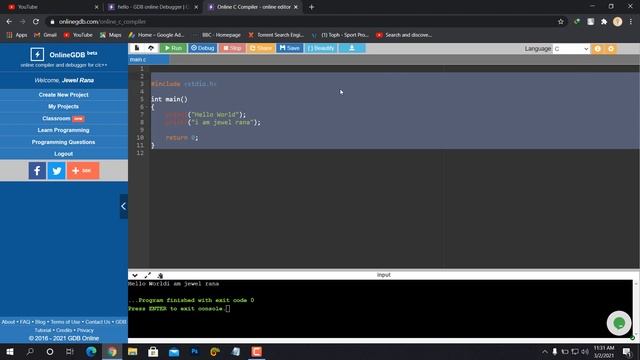Open the editor settings gear icon
640x360 pixels.
point(611,49)
